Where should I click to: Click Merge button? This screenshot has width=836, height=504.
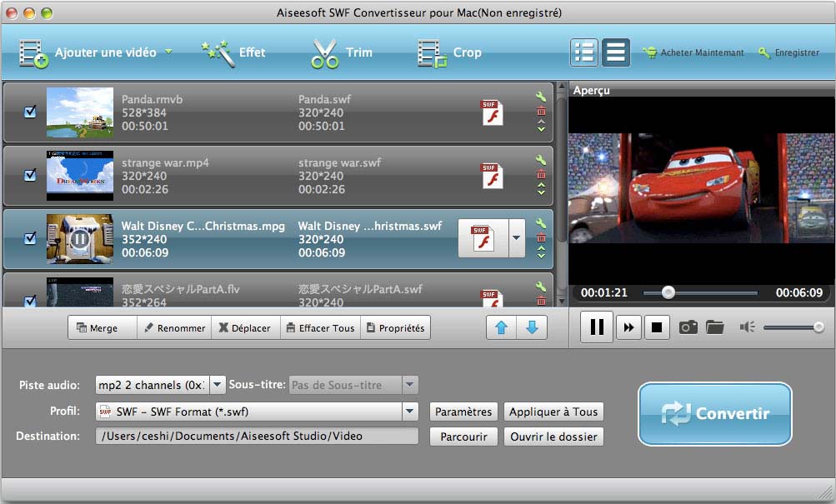coord(103,327)
